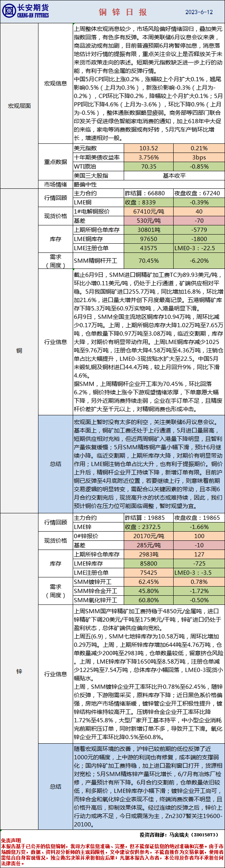Click the copper basis 530元/吨 cell
225x868 pixels.
[x=148, y=220]
